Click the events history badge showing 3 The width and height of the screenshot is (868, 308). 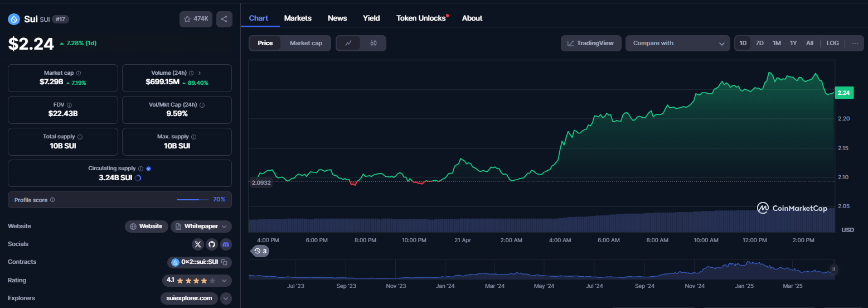pos(260,251)
